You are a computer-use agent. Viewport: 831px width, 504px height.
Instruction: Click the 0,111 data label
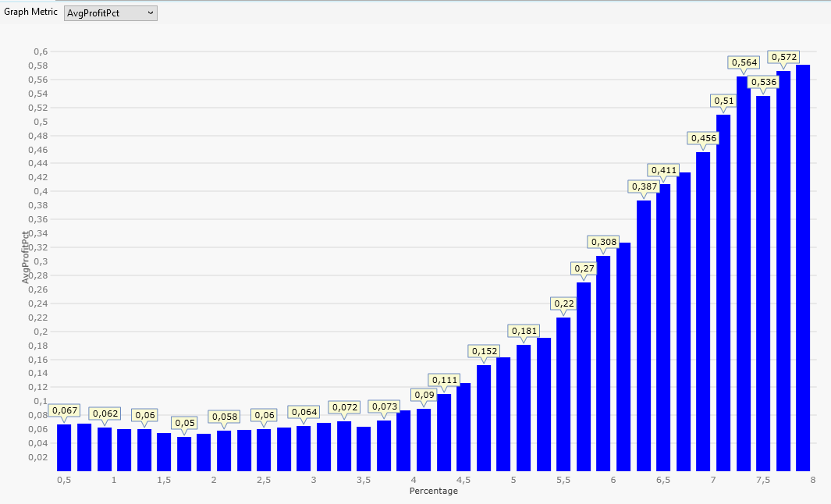click(x=444, y=380)
